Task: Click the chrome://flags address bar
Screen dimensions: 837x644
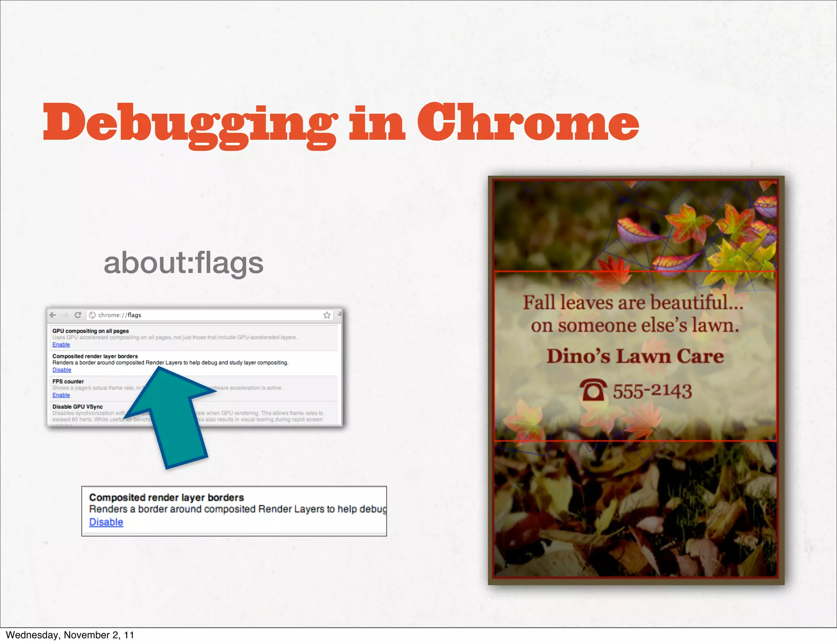Action: click(x=210, y=315)
